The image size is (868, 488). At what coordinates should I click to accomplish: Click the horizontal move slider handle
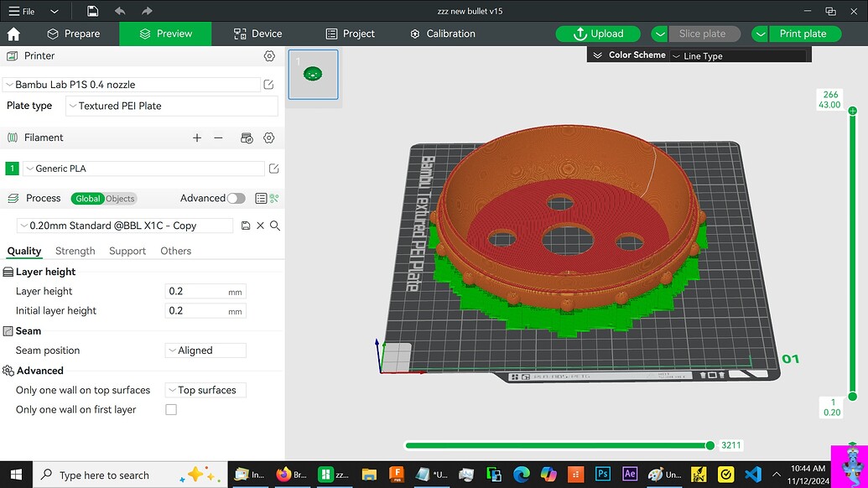click(709, 445)
